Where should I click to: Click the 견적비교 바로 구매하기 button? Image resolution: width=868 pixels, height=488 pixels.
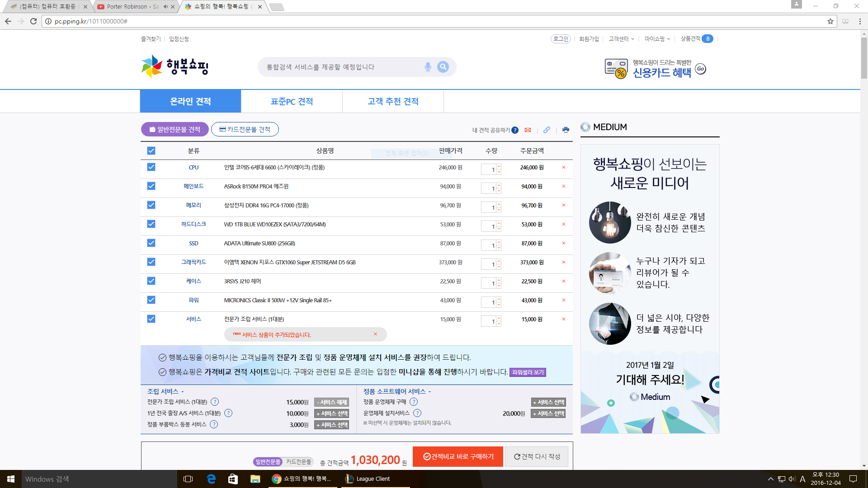tap(458, 457)
